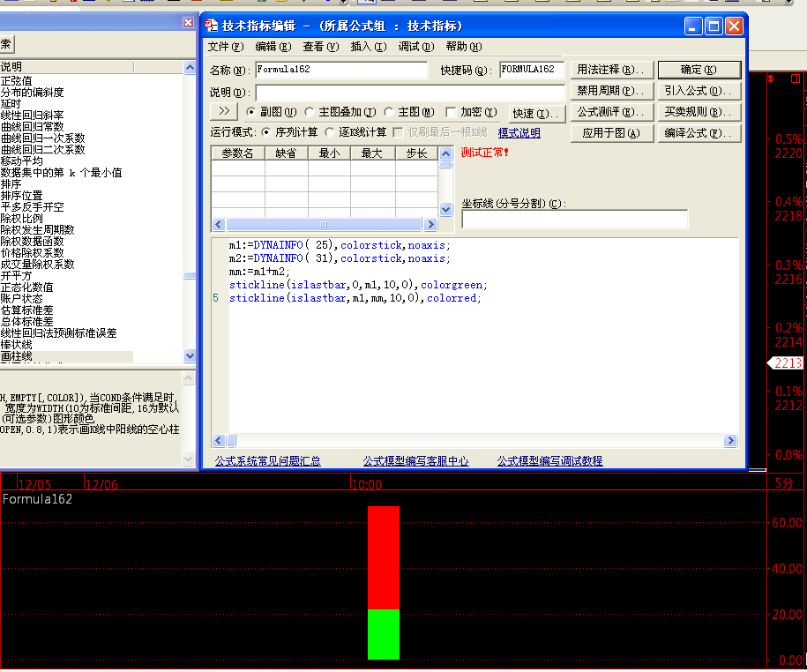
Task: Click the >> expand button
Action: click(x=224, y=112)
